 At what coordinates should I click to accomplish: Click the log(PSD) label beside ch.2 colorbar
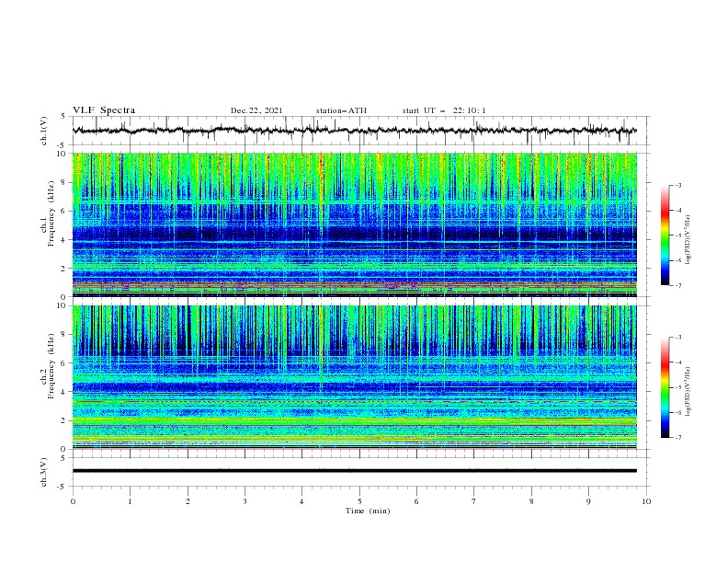pyautogui.click(x=688, y=391)
